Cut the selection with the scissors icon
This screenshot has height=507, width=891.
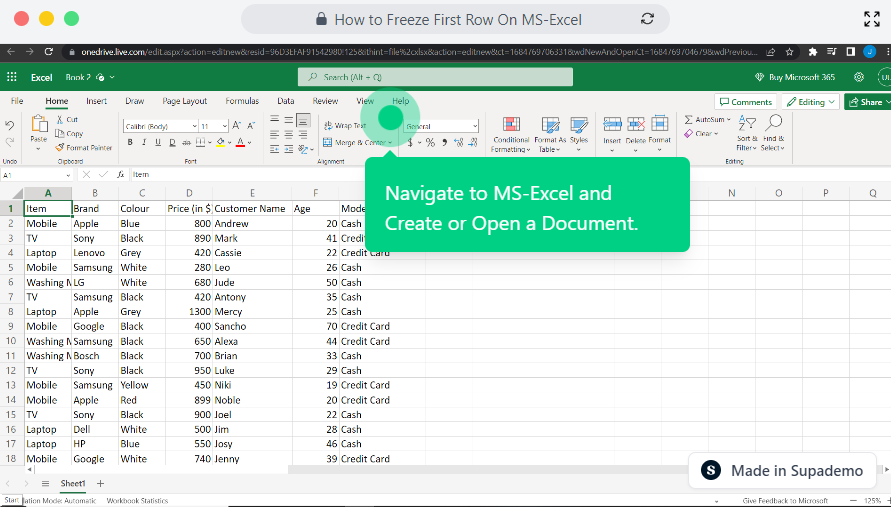coord(60,119)
